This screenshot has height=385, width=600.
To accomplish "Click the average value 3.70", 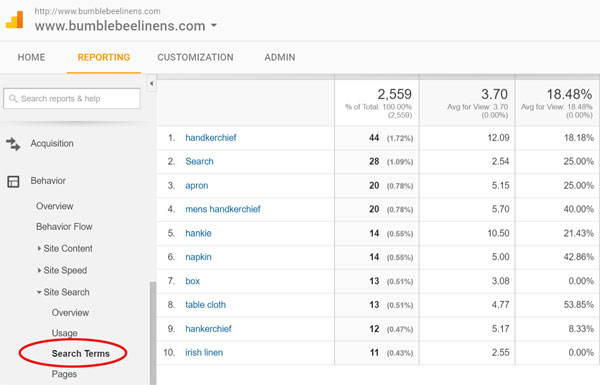I will pos(494,94).
